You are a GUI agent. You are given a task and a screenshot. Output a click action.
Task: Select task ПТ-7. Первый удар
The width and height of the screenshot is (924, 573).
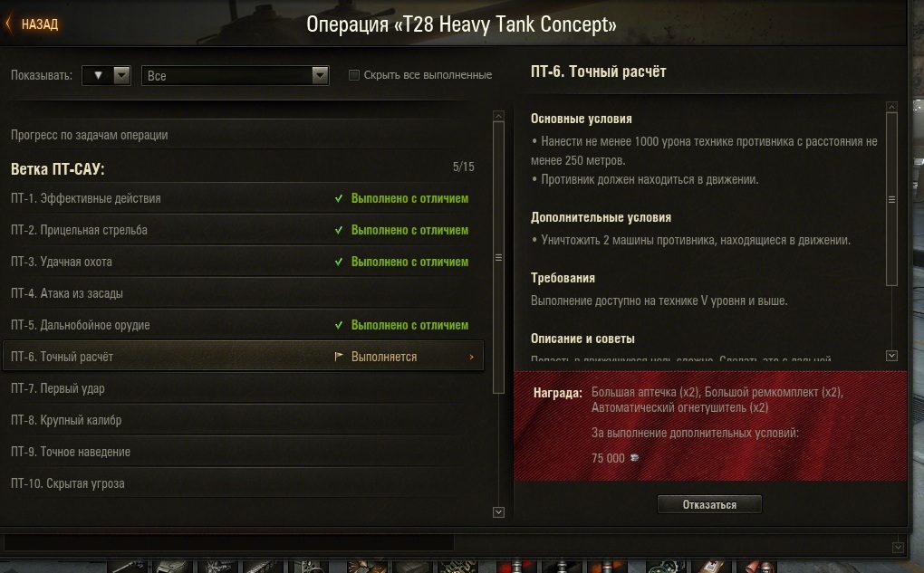[243, 388]
